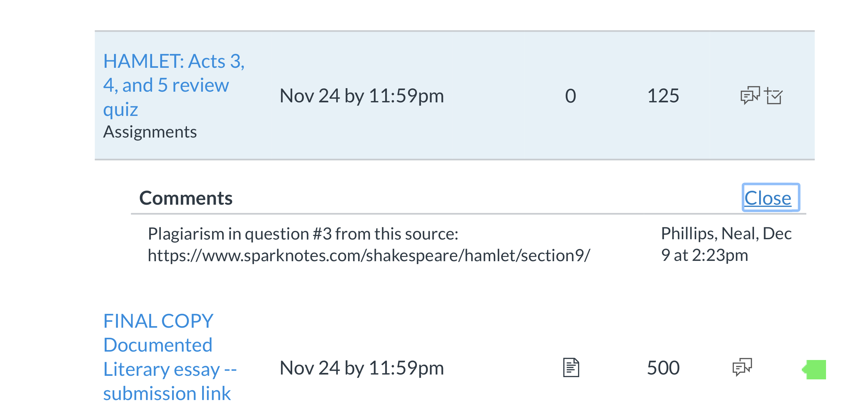Viewport: 868px width, 401px height.
Task: Click the HAMLET quiz due date Nov 24
Action: [x=361, y=96]
